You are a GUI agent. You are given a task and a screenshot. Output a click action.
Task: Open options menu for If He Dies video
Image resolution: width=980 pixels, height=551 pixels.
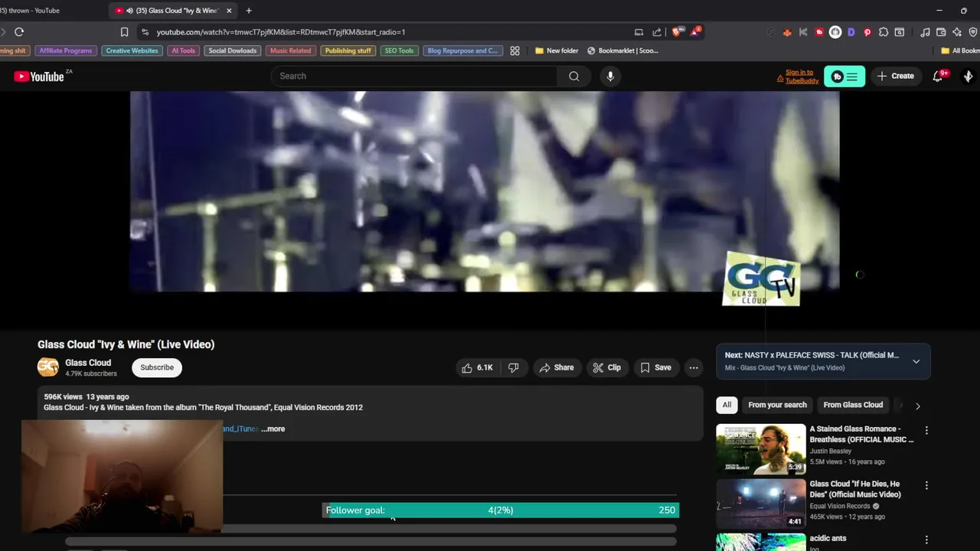(926, 485)
